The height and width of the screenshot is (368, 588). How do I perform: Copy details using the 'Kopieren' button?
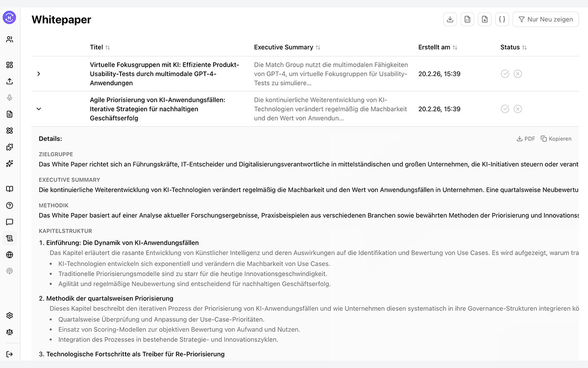click(556, 138)
